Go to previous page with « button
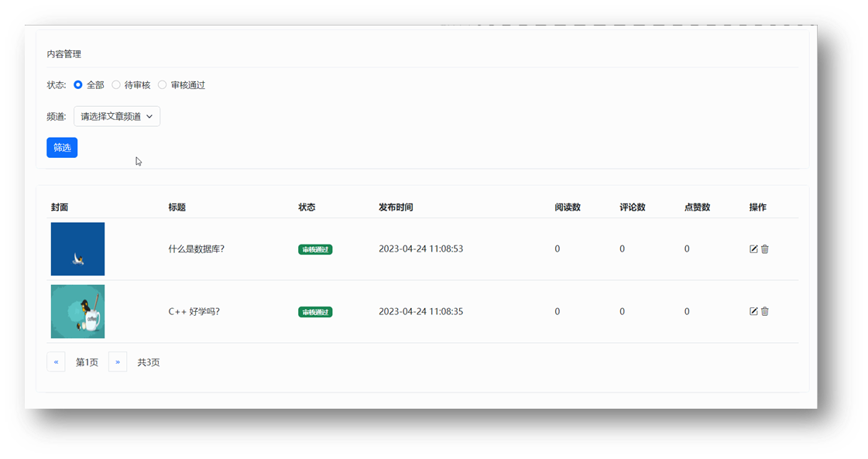Screen dimensions: 868x459 (56, 362)
